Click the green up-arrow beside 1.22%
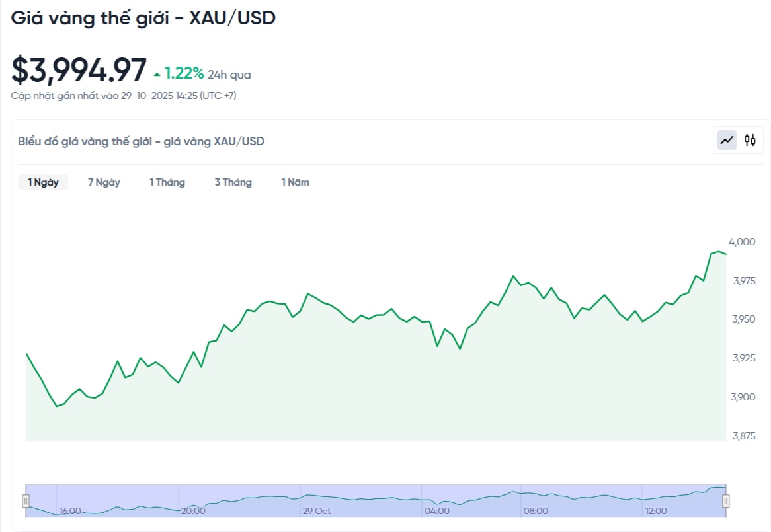771x532 pixels. 157,74
